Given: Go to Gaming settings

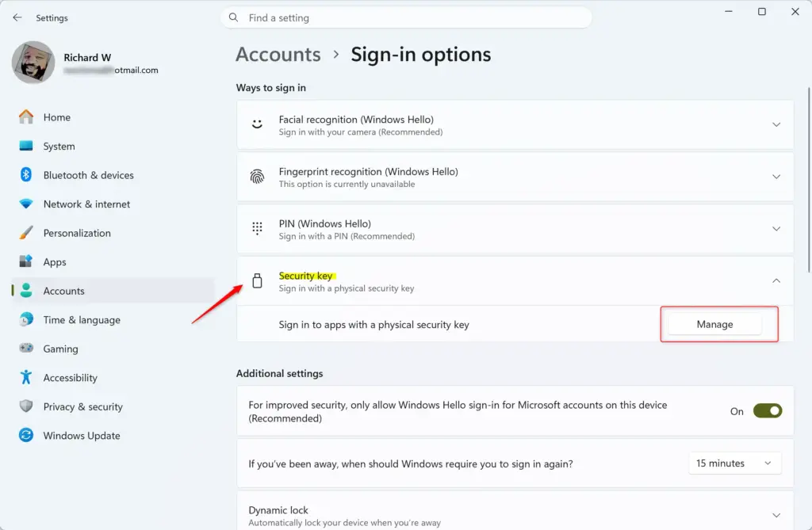Looking at the screenshot, I should click(x=113, y=349).
